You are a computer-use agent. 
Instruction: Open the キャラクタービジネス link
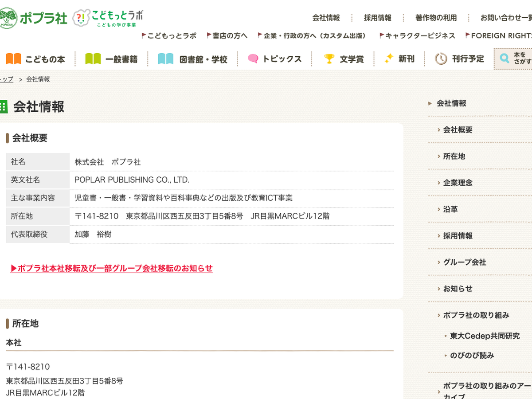[420, 35]
